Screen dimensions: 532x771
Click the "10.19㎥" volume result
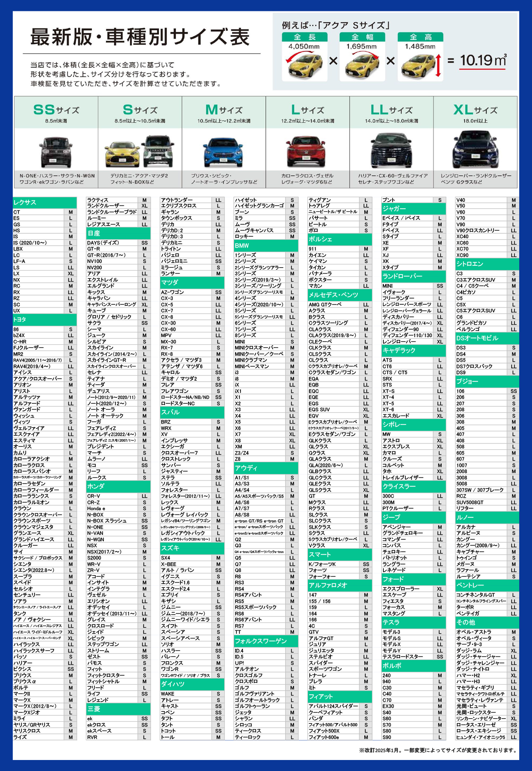(483, 60)
